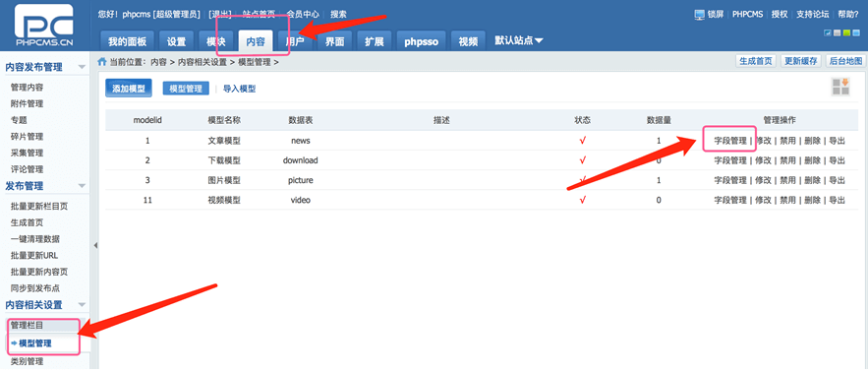Click the 授权 link
868x373 pixels.
[x=780, y=15]
